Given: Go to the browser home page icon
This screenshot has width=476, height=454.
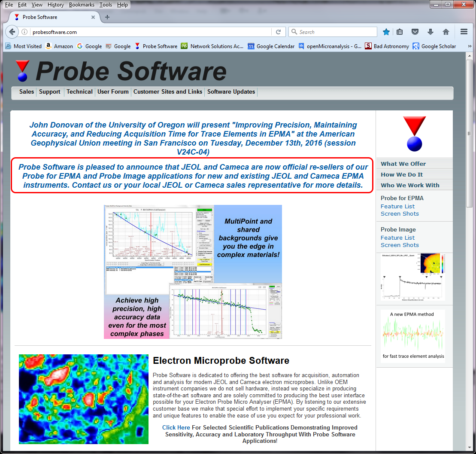Looking at the screenshot, I should [446, 32].
